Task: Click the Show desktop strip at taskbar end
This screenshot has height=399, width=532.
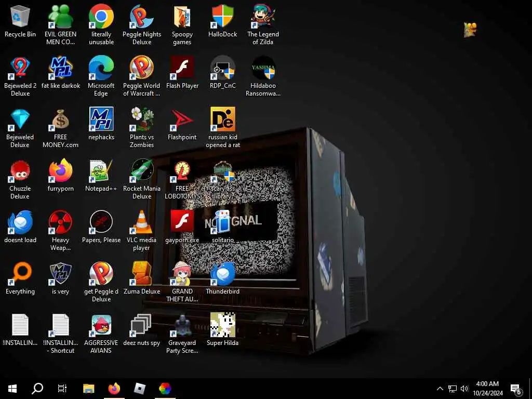Action: point(530,389)
